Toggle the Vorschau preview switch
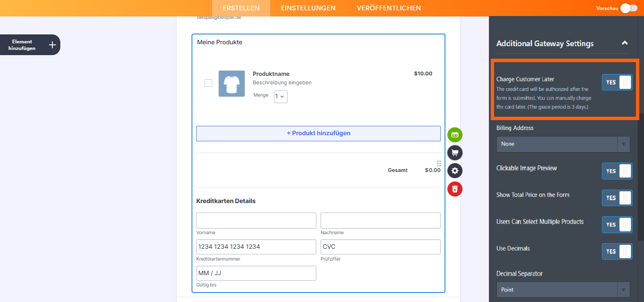The width and height of the screenshot is (644, 302). tap(628, 8)
